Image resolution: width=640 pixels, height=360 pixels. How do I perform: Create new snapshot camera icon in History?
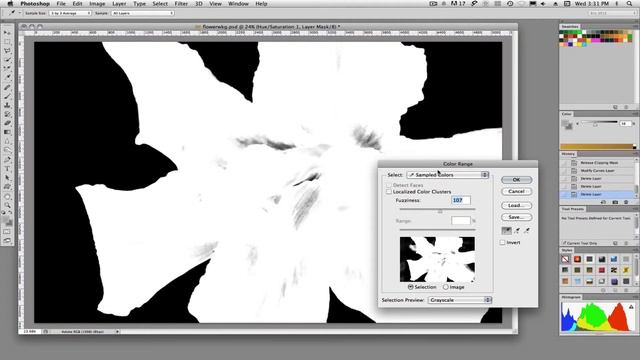tap(615, 202)
